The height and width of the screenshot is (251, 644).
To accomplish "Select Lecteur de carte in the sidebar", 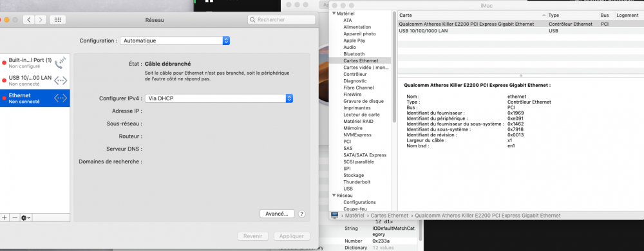I will [361, 115].
